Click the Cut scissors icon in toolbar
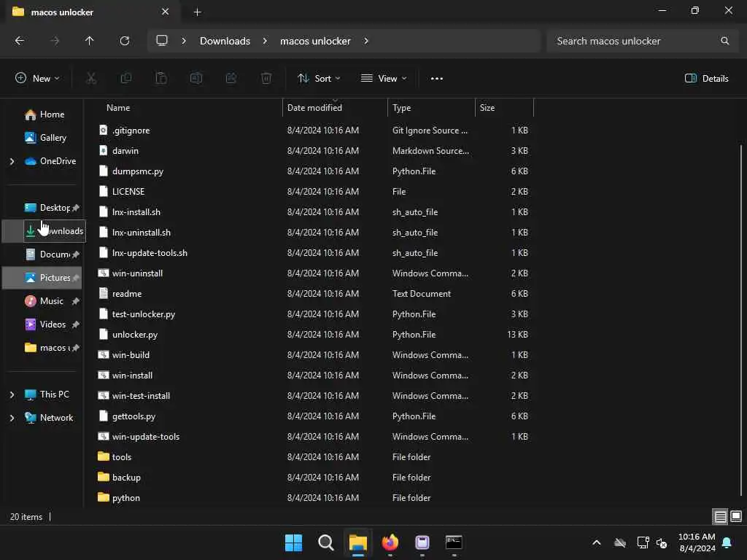Image resolution: width=747 pixels, height=560 pixels. point(91,79)
